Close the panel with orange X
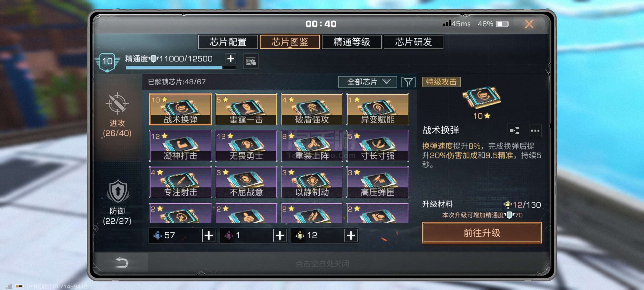644x290 pixels. click(529, 24)
